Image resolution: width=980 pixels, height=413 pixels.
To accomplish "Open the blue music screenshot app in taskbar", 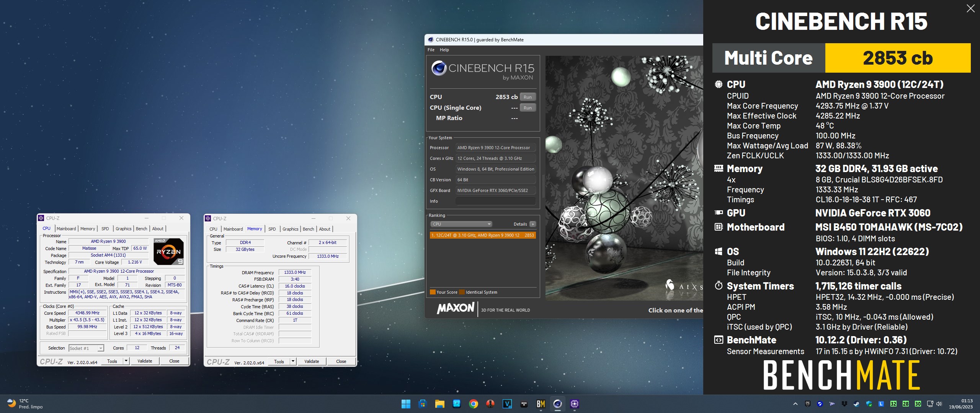I will [456, 404].
